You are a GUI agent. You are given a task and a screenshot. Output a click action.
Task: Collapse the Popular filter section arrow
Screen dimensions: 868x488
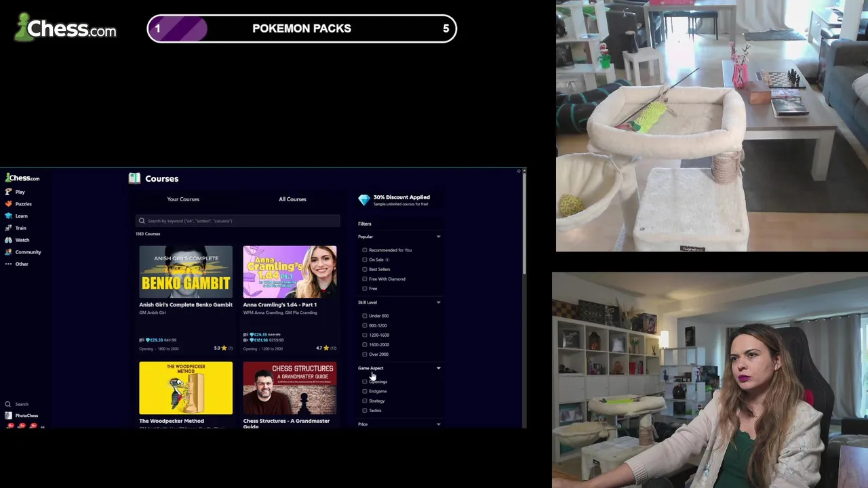(438, 237)
